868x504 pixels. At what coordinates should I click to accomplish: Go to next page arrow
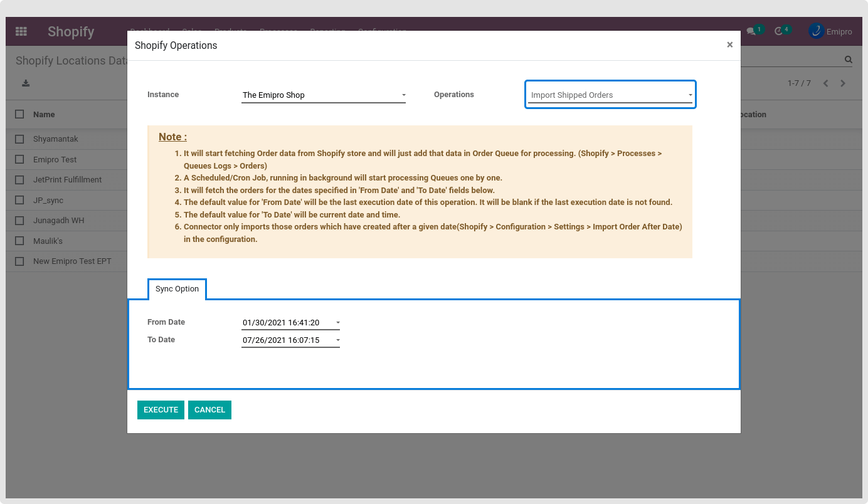click(x=843, y=83)
